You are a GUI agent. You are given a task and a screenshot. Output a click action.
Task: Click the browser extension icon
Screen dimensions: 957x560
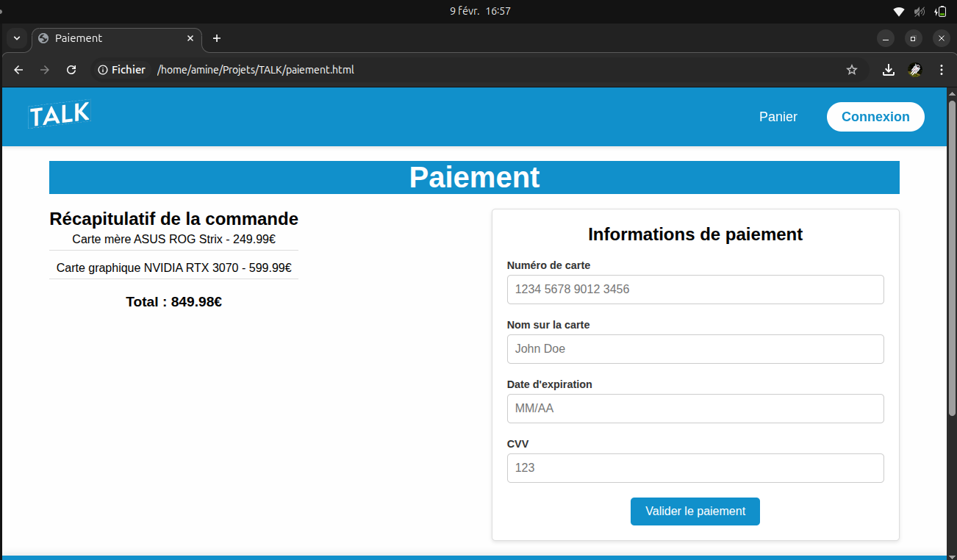click(x=915, y=70)
